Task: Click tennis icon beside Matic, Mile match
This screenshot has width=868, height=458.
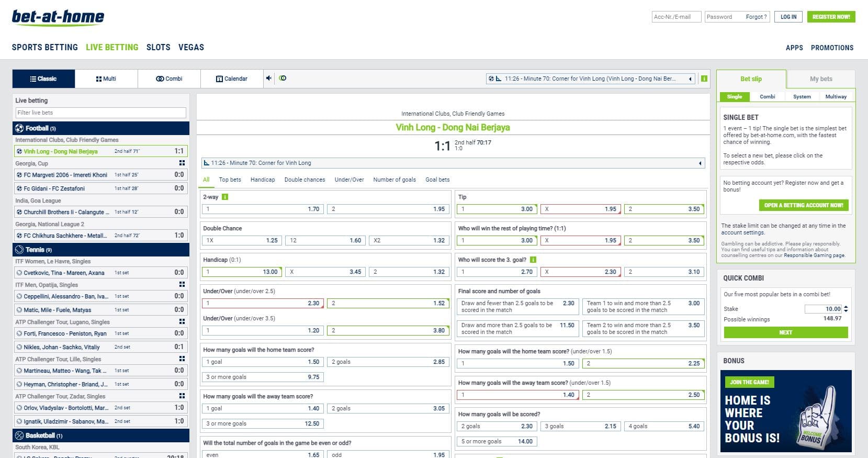Action: 19,310
